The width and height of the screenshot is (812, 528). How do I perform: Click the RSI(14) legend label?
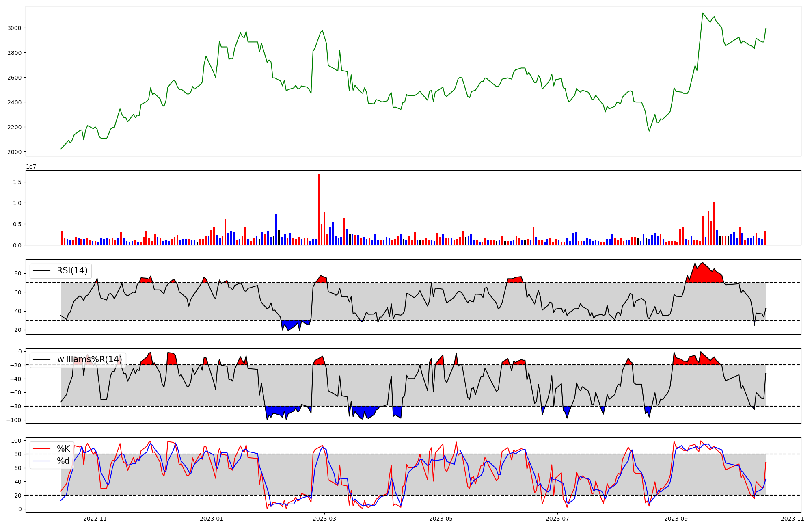[x=72, y=270]
